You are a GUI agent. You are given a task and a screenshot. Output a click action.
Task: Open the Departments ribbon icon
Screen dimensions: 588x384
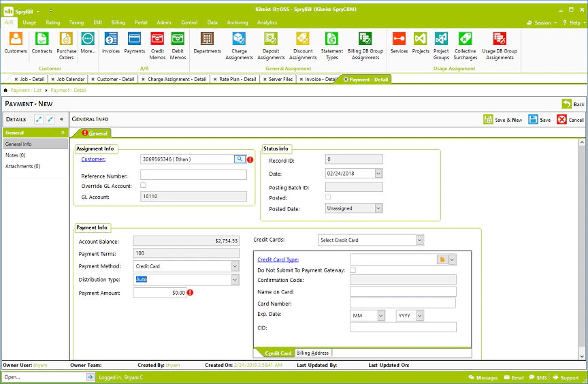(207, 43)
